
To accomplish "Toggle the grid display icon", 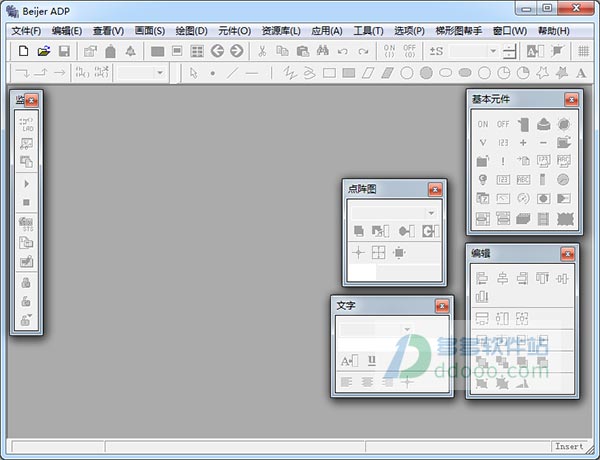I will pos(583,51).
